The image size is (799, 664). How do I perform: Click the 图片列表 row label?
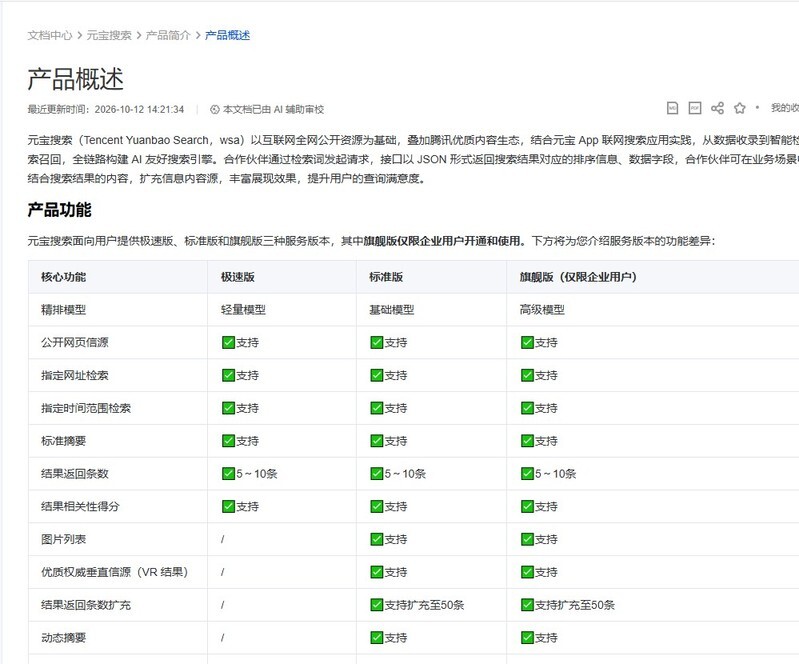[x=63, y=539]
